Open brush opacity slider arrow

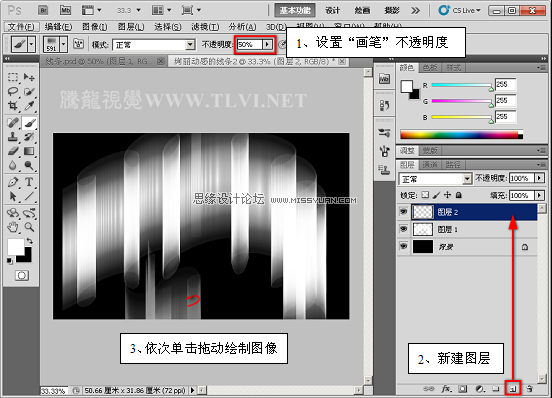(x=267, y=44)
